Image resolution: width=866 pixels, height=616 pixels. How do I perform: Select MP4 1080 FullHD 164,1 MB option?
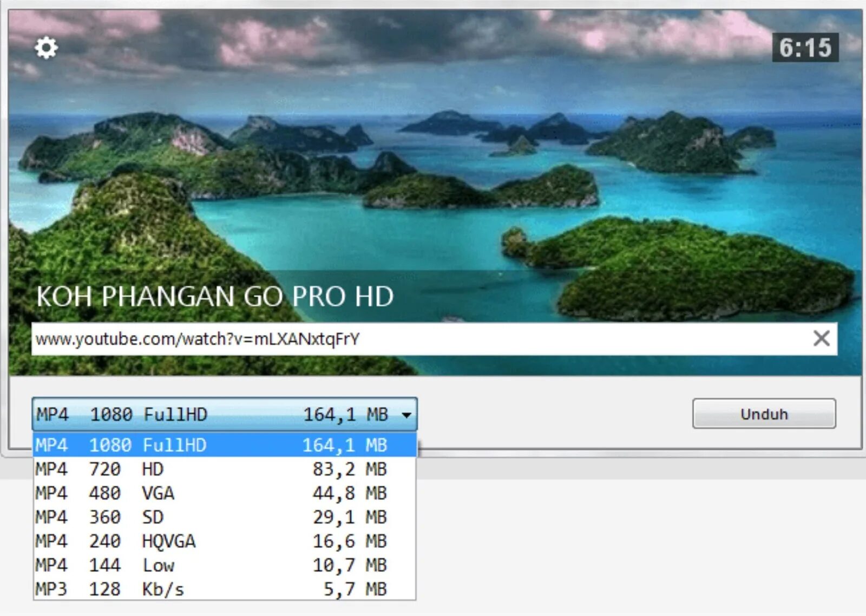(x=225, y=445)
